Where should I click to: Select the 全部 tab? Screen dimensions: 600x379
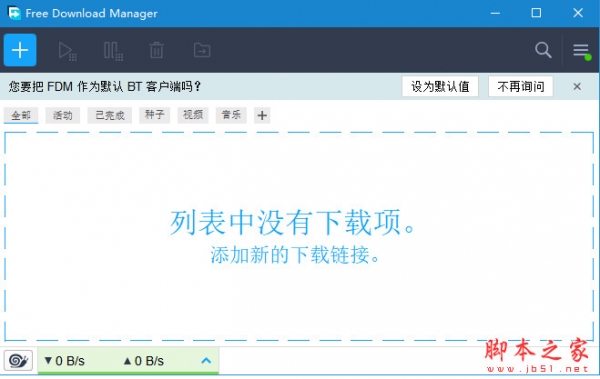point(21,115)
